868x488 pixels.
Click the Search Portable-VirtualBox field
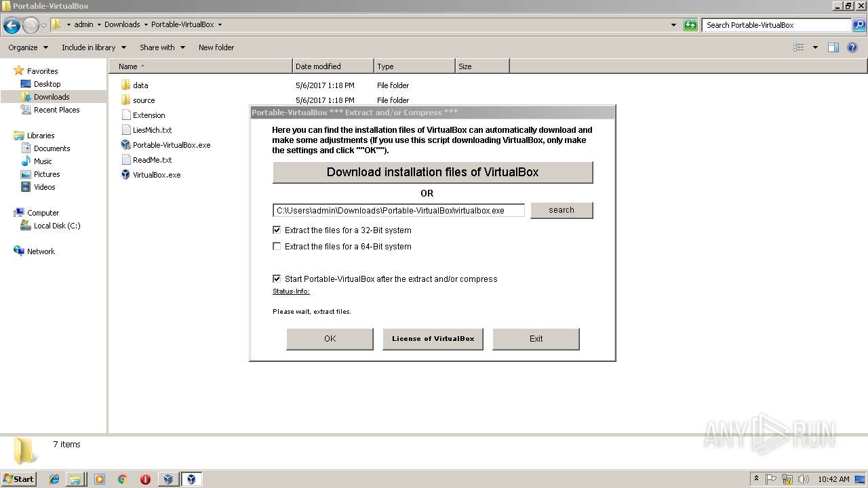pos(777,25)
